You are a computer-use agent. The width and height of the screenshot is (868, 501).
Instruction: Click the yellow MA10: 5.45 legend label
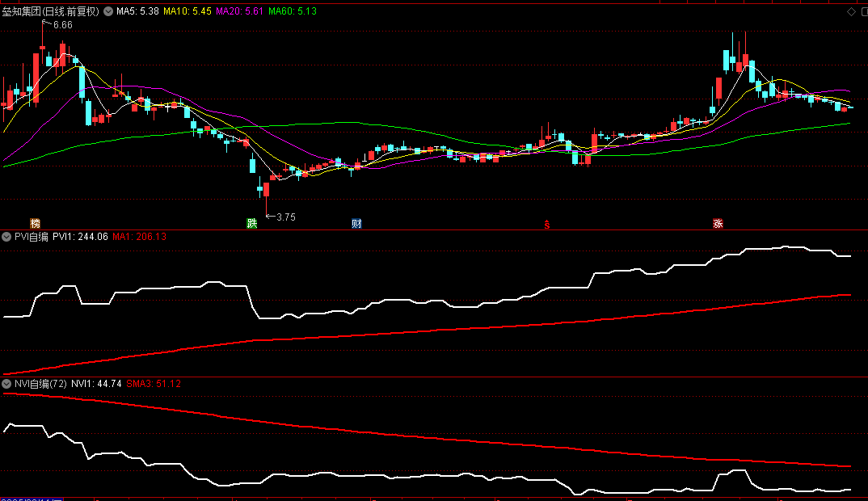pyautogui.click(x=188, y=11)
